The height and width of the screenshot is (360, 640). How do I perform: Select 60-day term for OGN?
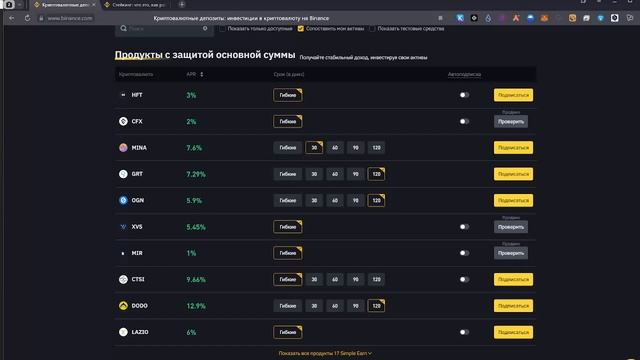335,200
